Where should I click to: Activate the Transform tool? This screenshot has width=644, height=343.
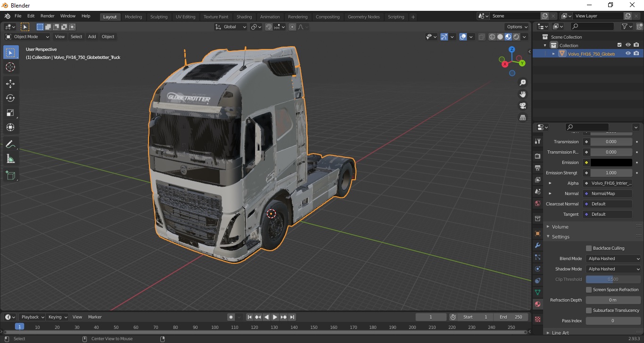[10, 127]
